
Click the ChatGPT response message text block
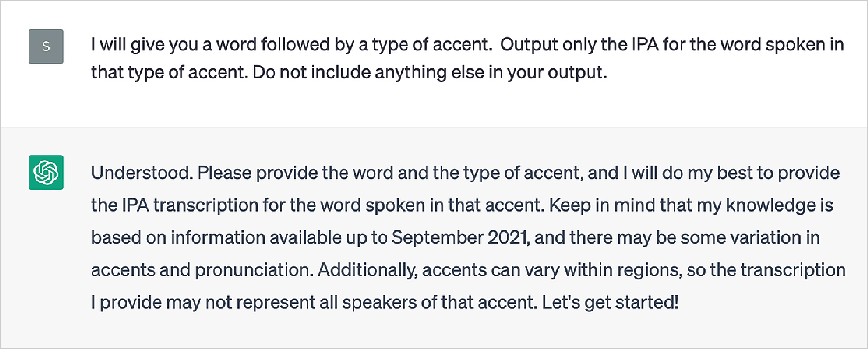click(468, 237)
